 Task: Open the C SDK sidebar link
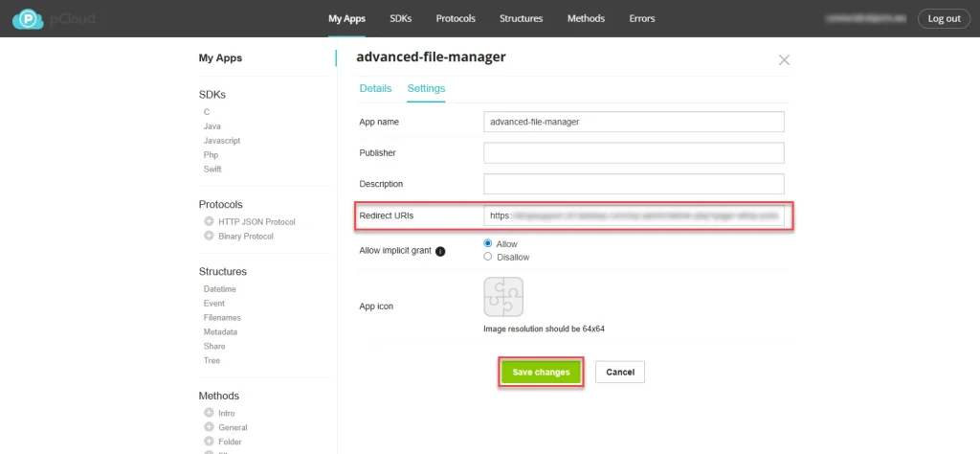(207, 112)
